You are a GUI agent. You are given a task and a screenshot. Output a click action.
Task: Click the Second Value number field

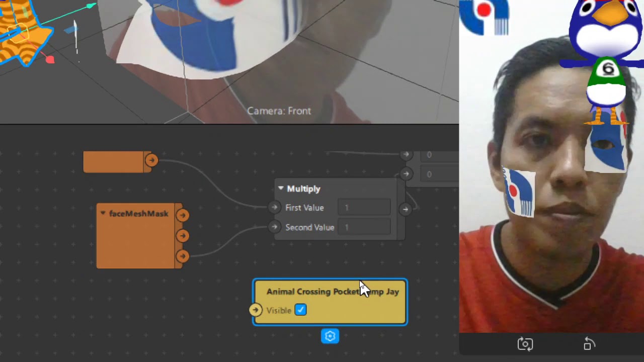pyautogui.click(x=364, y=227)
